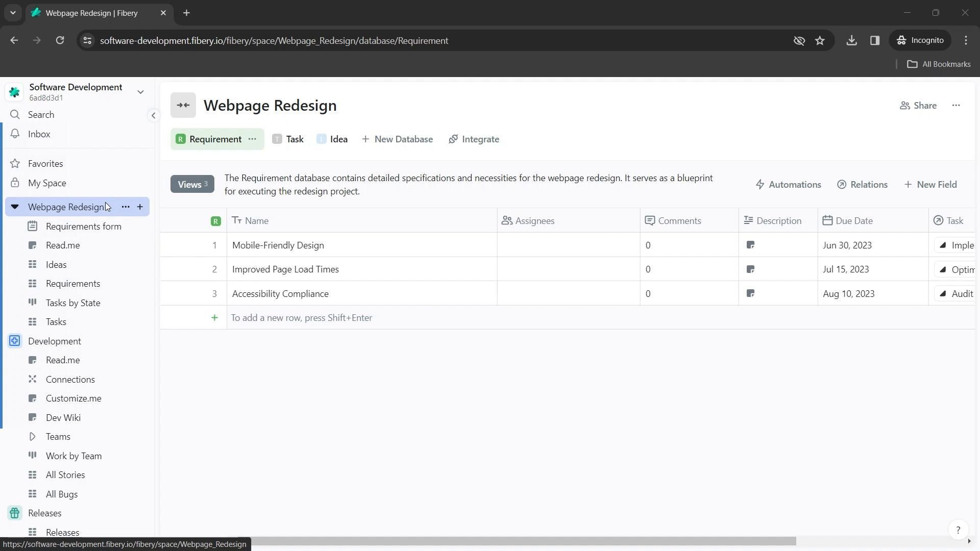Open the Inbox bell icon

[x=15, y=134]
